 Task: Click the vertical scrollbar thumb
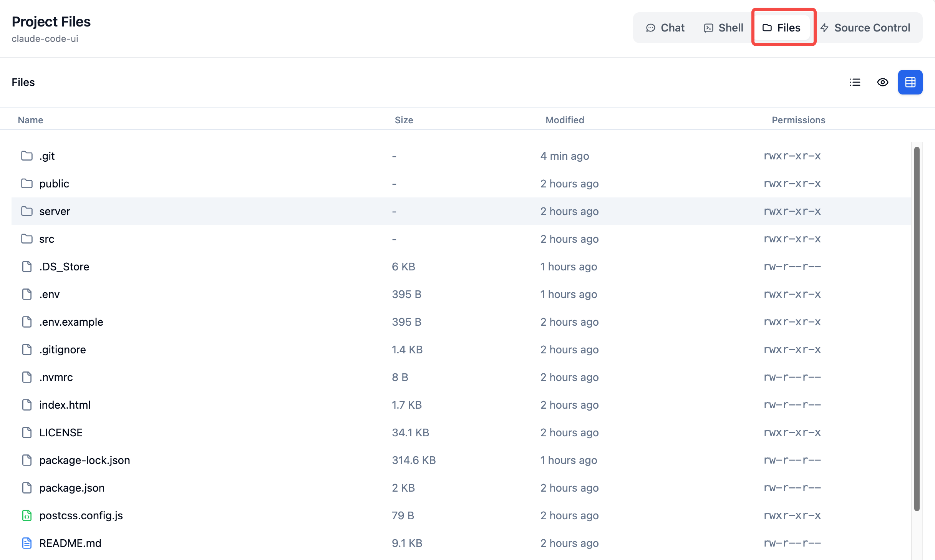click(x=917, y=329)
